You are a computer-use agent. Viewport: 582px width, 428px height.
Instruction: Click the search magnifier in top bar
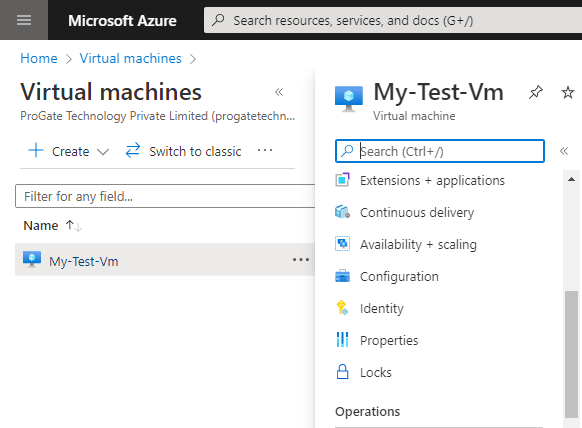point(218,20)
